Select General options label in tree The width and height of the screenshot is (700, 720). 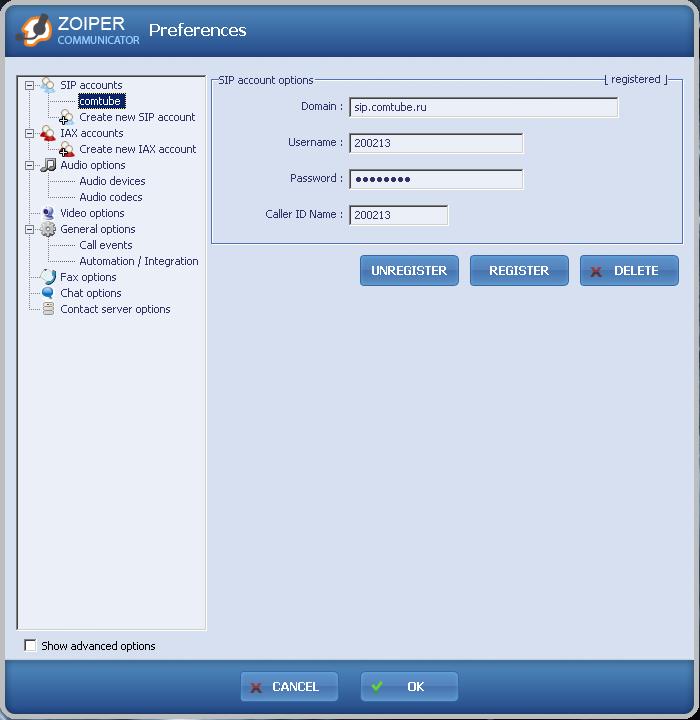97,229
